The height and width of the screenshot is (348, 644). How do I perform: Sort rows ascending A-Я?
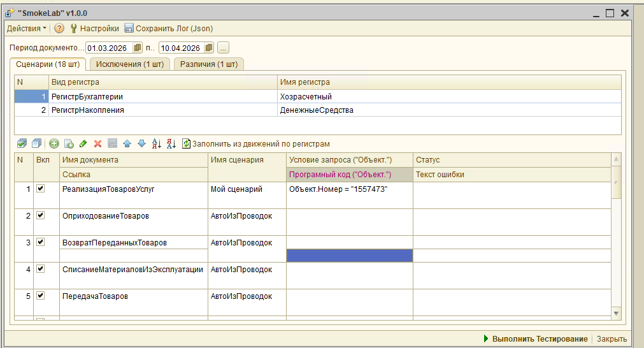pyautogui.click(x=157, y=144)
